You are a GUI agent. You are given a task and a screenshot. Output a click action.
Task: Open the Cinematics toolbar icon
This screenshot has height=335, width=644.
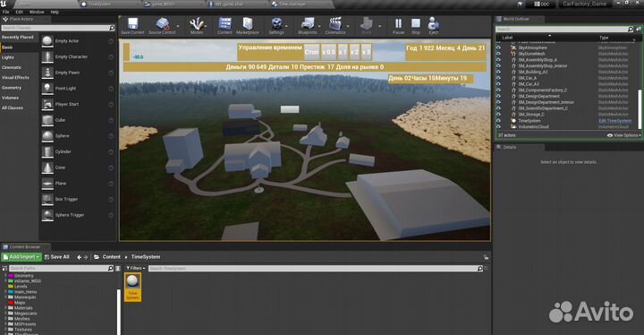[x=335, y=26]
